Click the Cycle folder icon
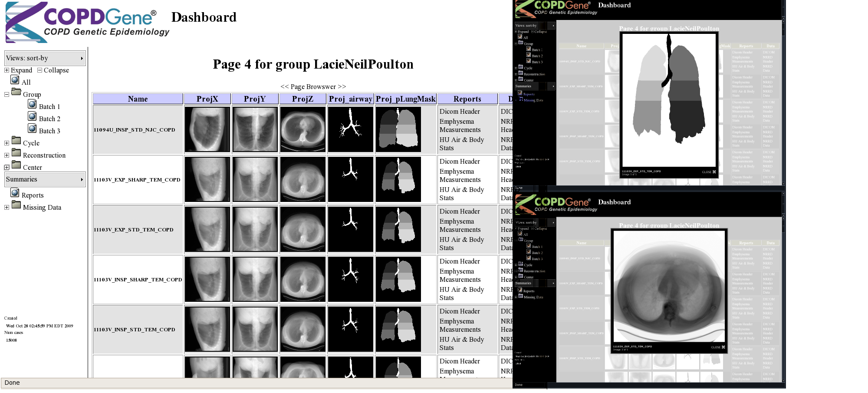Image resolution: width=868 pixels, height=393 pixels. pyautogui.click(x=16, y=141)
